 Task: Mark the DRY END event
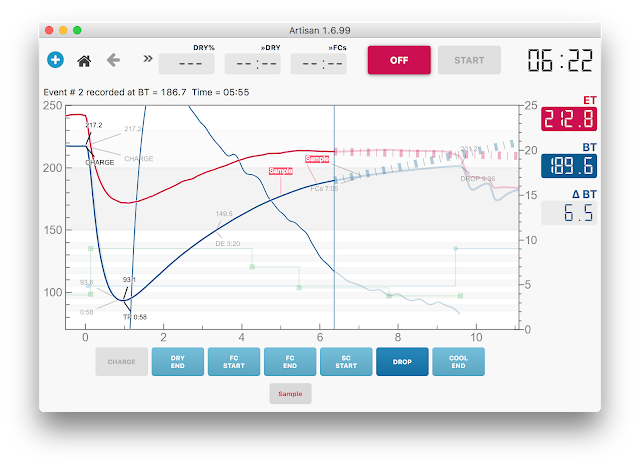click(x=178, y=362)
